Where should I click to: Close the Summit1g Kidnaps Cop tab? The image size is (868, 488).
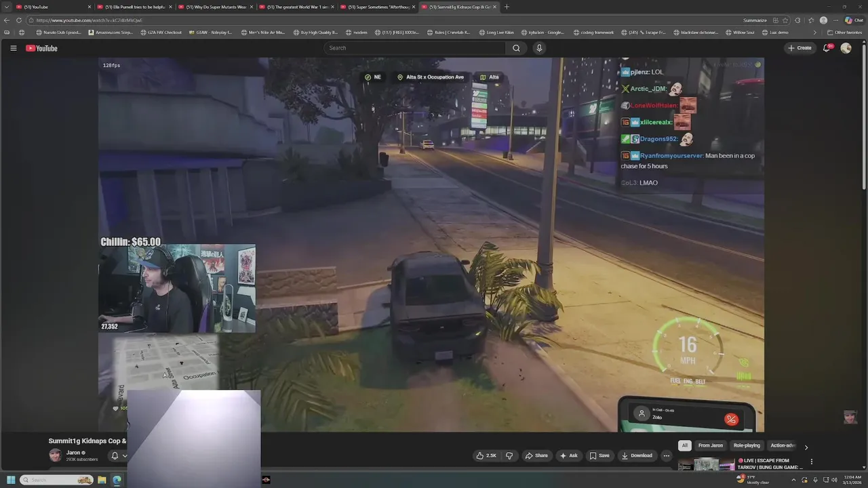(494, 7)
